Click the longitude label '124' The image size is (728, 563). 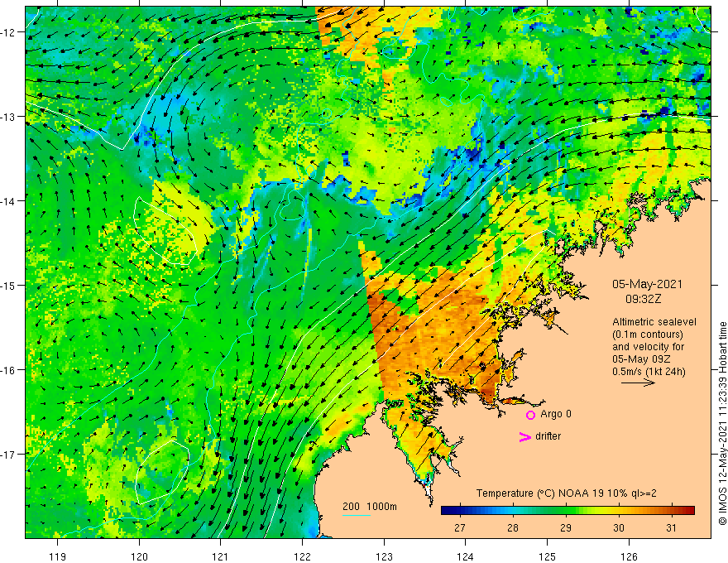pos(466,556)
